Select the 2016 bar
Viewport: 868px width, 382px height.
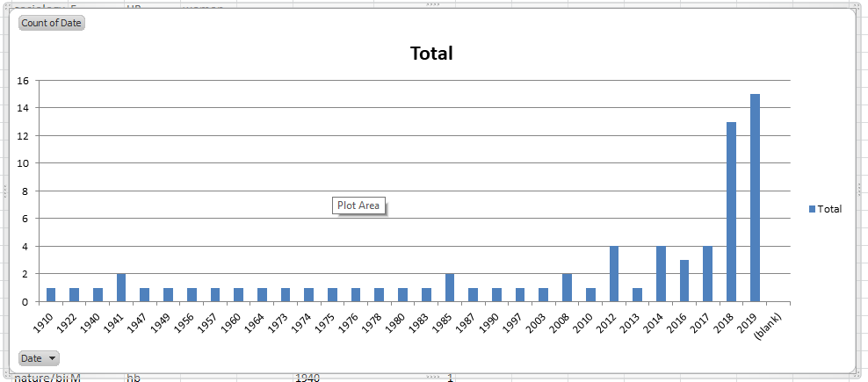(x=684, y=281)
